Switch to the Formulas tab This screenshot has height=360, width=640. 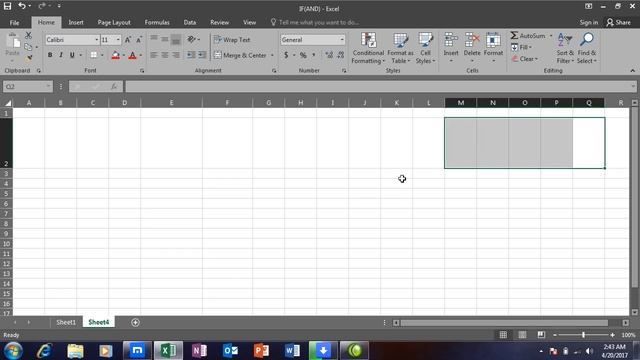pyautogui.click(x=157, y=22)
